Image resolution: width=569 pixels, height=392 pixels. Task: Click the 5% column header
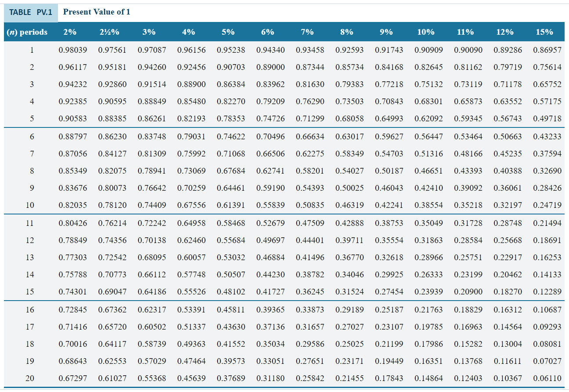(227, 32)
